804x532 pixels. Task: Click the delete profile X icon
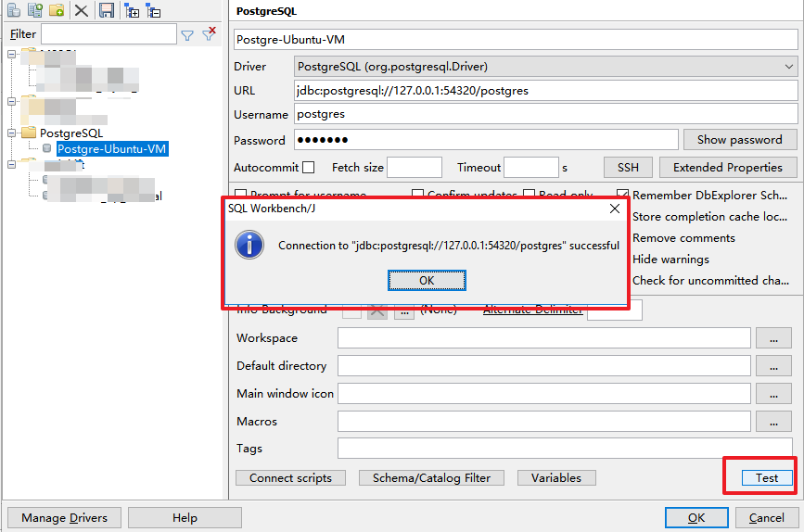(x=82, y=10)
